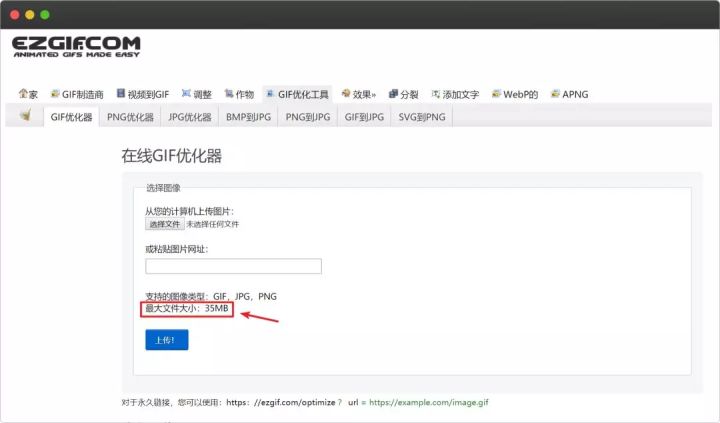
Task: Open the WebP的 menu item
Action: coord(515,94)
